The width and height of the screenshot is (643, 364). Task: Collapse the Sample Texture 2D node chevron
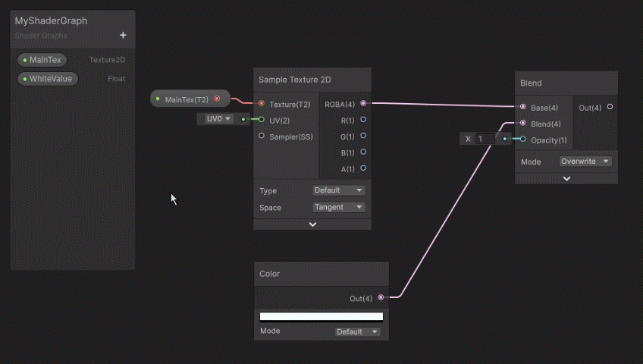coord(312,224)
